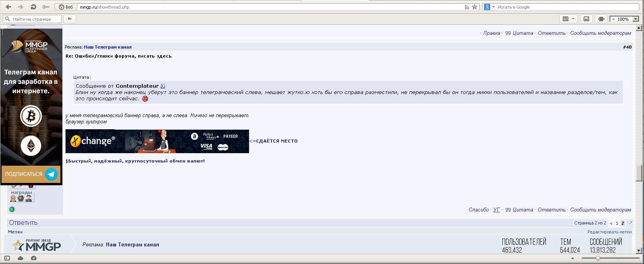644x264 pixels.
Task: Click the green online status indicator
Action: point(12,210)
